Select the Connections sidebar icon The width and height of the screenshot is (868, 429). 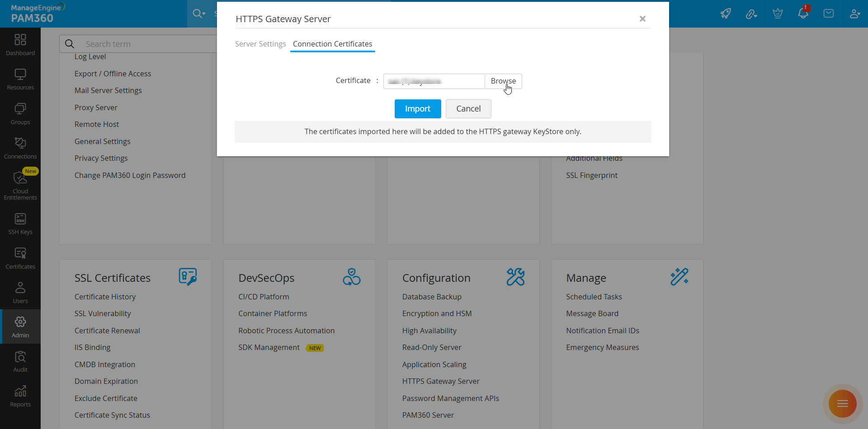[20, 147]
